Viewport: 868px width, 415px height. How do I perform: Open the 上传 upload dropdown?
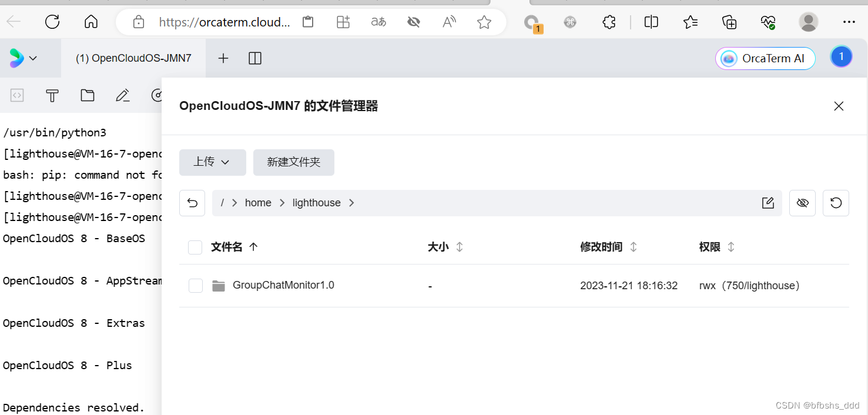[x=213, y=162]
